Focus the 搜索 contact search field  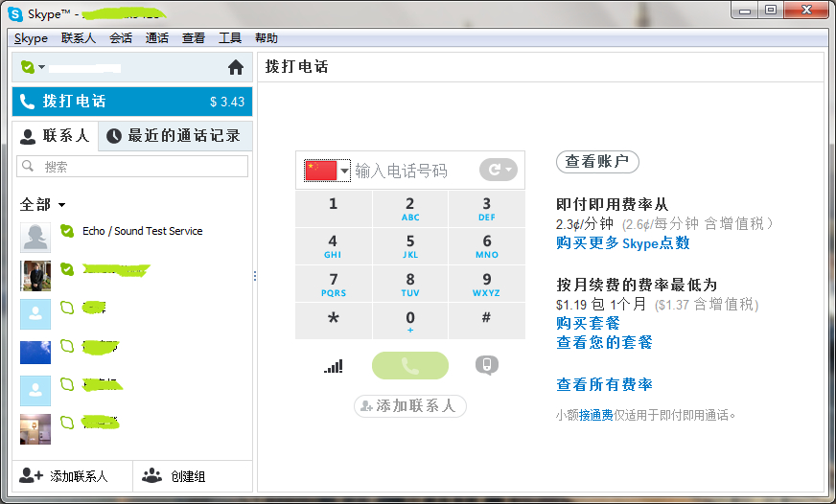(x=132, y=167)
